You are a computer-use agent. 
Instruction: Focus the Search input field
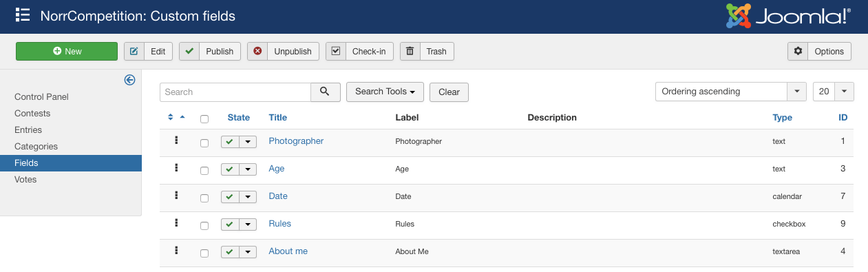(235, 92)
